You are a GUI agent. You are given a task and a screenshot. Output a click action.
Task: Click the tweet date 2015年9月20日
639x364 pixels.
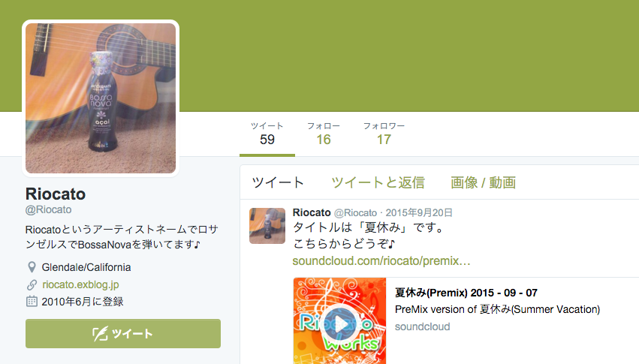[x=419, y=212]
